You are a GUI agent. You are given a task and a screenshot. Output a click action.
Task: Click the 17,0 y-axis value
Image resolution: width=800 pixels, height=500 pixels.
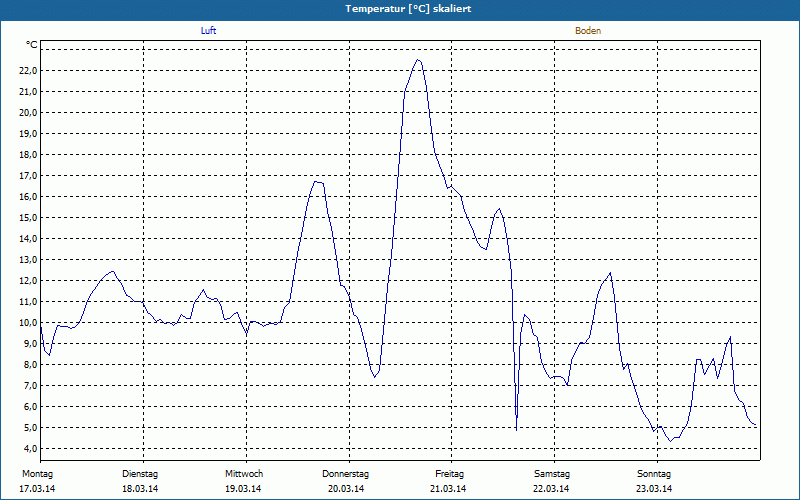pos(28,176)
